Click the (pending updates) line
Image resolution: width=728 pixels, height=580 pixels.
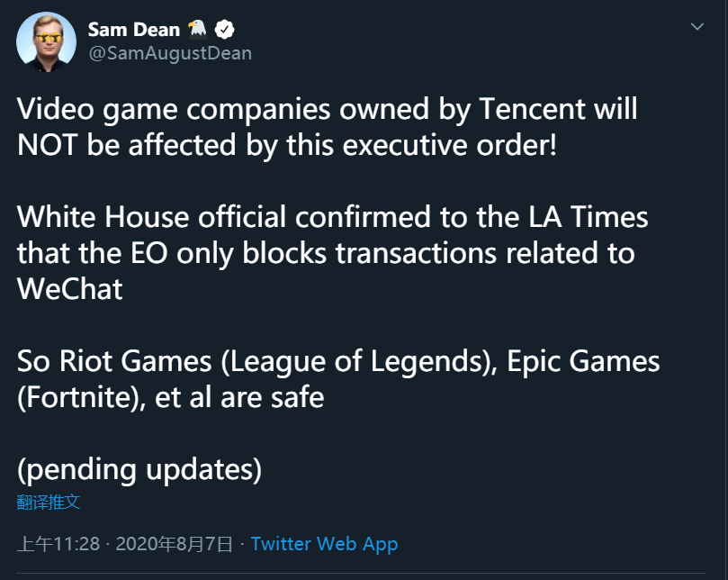pos(139,468)
